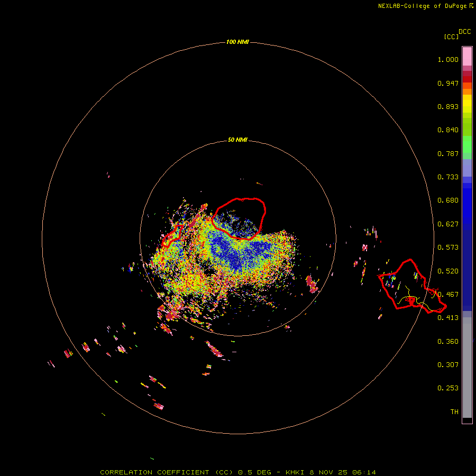Click the NEXLAB-College of DuPage title text
476x476 pixels.
click(422, 6)
